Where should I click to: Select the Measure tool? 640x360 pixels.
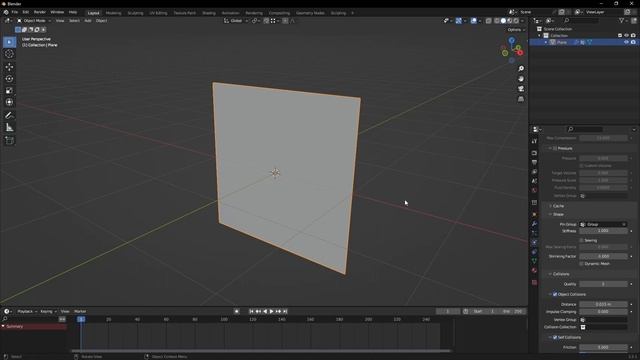(x=9, y=128)
